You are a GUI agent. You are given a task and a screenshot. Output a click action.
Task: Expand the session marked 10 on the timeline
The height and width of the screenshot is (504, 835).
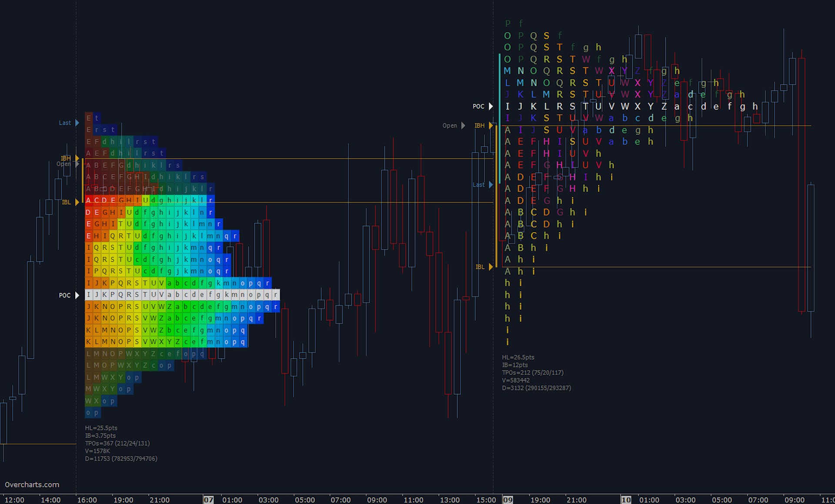(x=626, y=500)
